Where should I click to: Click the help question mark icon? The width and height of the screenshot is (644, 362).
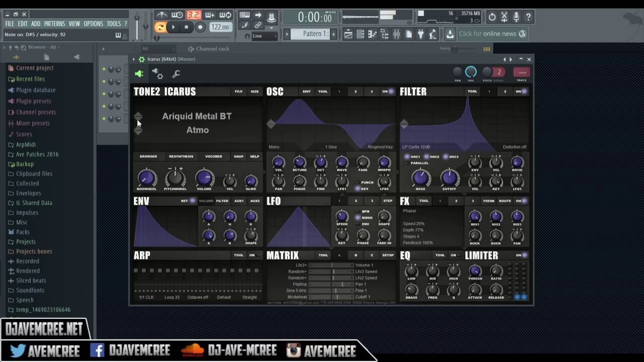pos(528,17)
